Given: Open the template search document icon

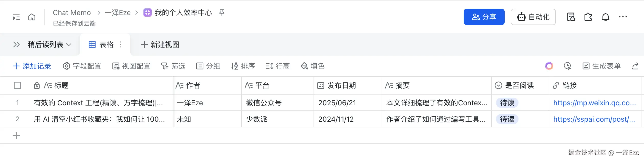Looking at the screenshot, I should click(x=571, y=17).
